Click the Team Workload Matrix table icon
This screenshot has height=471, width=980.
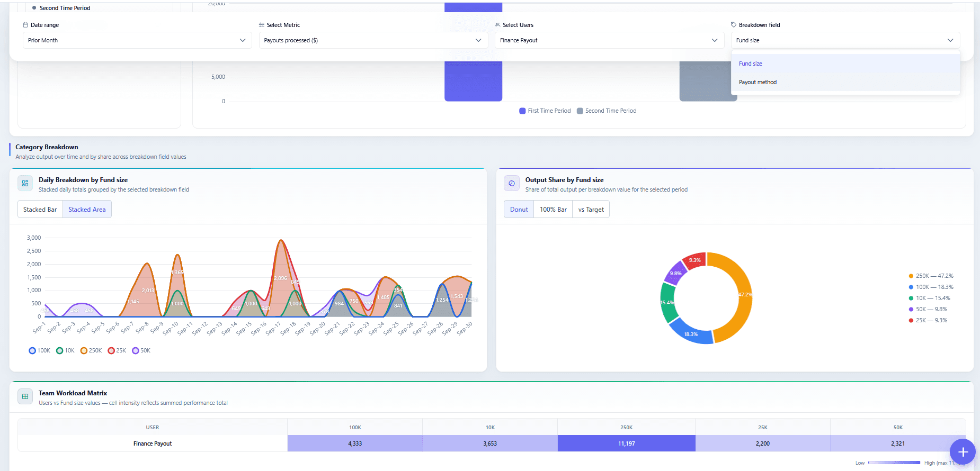[x=25, y=396]
